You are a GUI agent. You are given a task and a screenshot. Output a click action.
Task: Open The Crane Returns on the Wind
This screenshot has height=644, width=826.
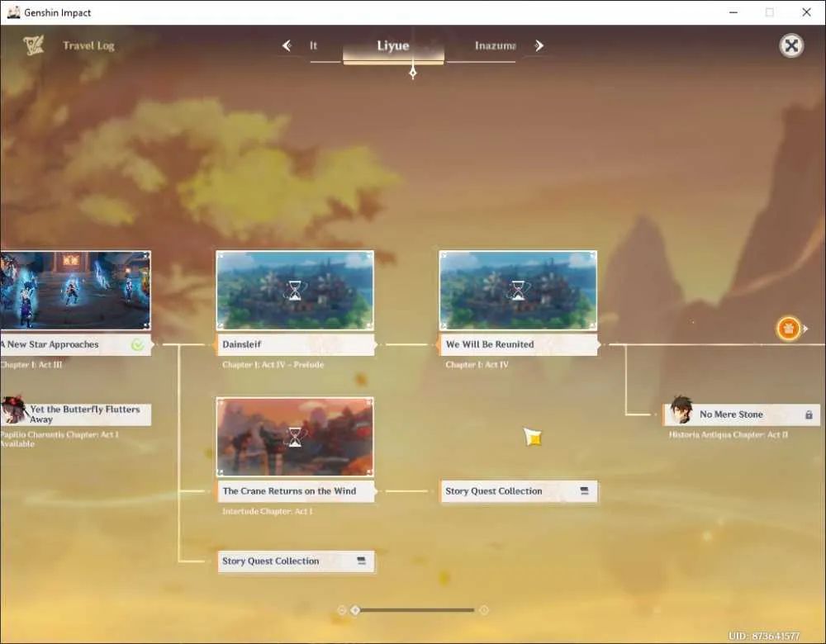tap(296, 491)
